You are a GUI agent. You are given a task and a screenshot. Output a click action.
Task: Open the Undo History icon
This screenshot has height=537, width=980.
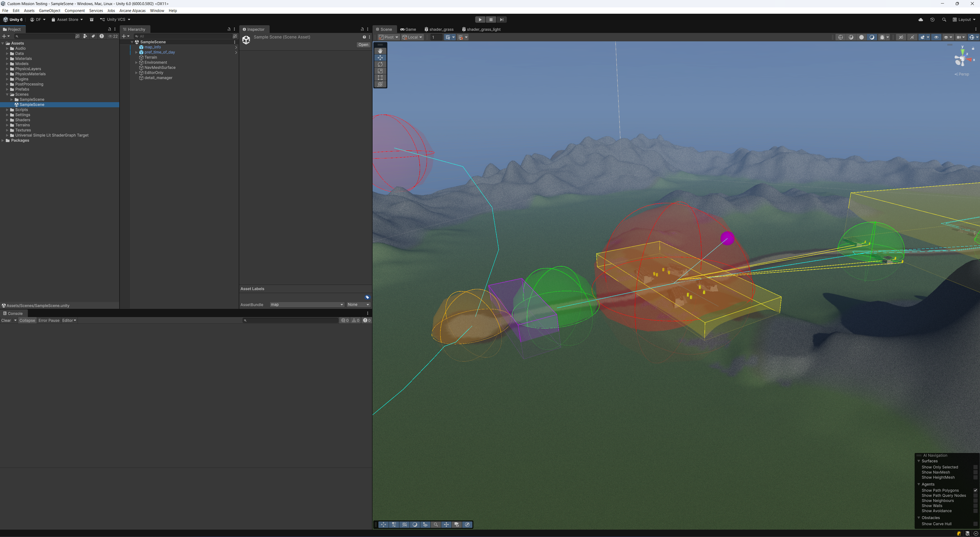pyautogui.click(x=932, y=20)
